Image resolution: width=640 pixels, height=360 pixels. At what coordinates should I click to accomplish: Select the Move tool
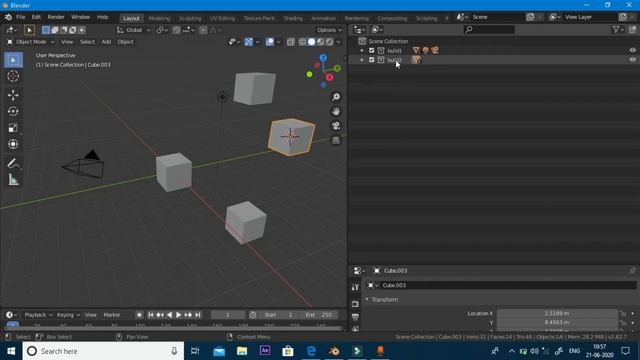click(13, 95)
